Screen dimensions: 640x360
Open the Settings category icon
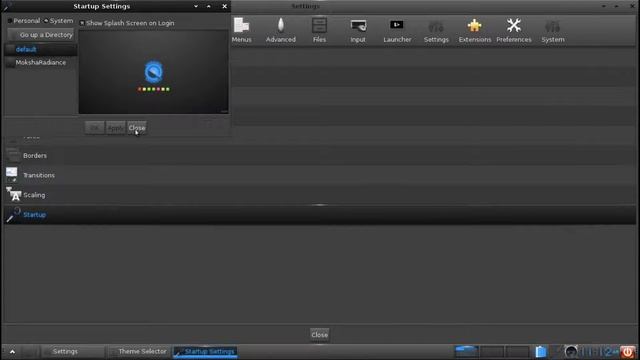click(436, 30)
